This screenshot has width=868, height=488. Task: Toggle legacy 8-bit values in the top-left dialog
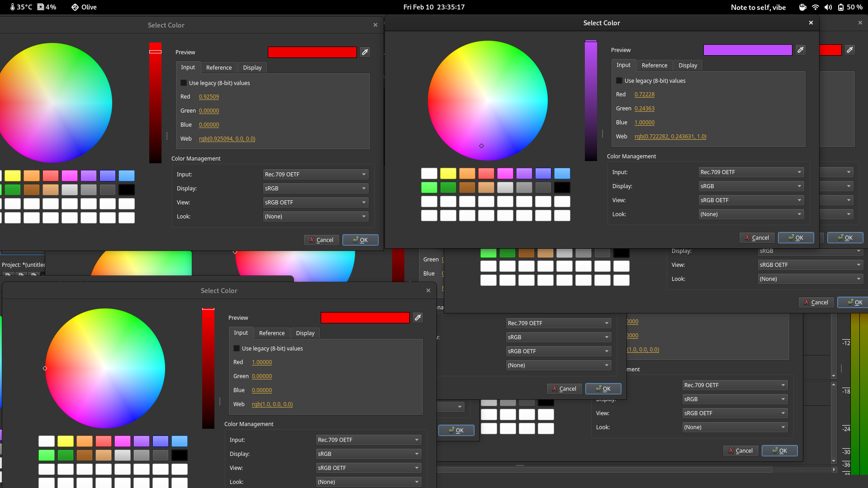point(184,83)
